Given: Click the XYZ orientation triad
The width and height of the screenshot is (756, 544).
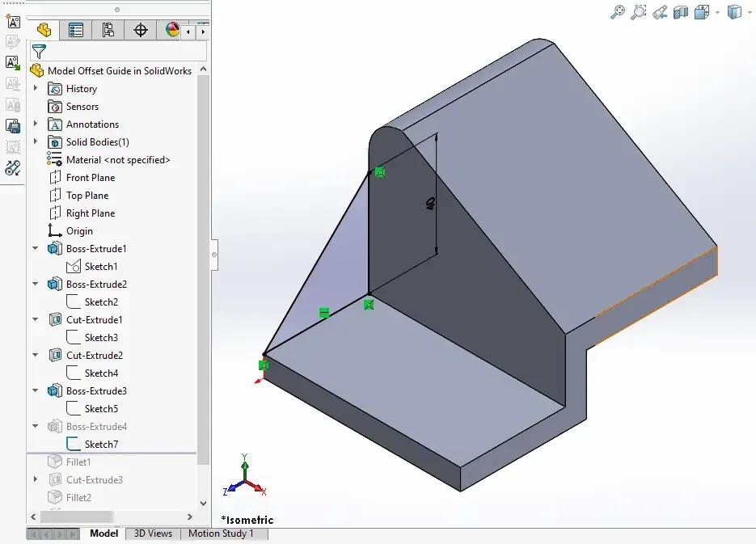Looking at the screenshot, I should tap(245, 476).
